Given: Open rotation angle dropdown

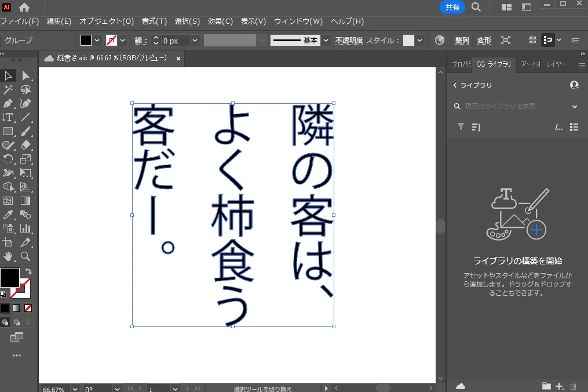Looking at the screenshot, I should click(x=117, y=389).
